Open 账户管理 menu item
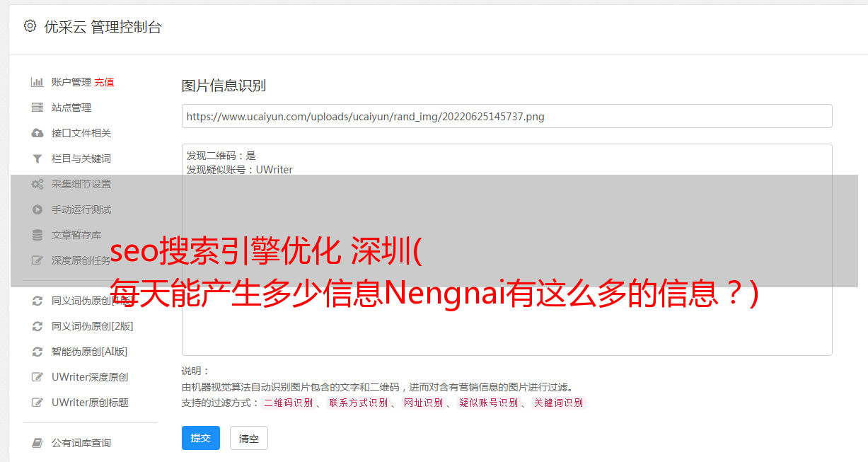This screenshot has width=868, height=462. click(x=71, y=82)
